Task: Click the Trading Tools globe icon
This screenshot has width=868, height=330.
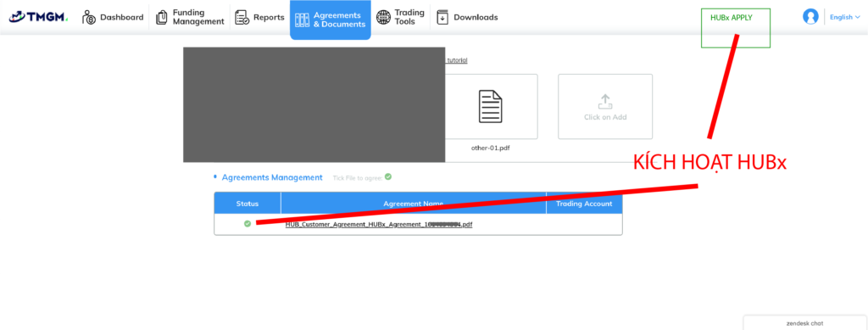Action: [x=383, y=17]
